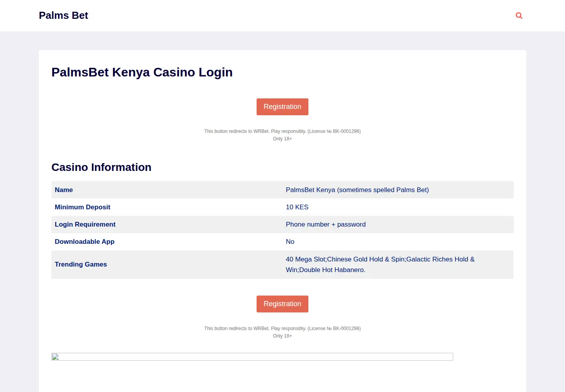Screen dimensions: 565x392
Task: Click the upper 'Only 18+' notice
Action: coord(282,139)
